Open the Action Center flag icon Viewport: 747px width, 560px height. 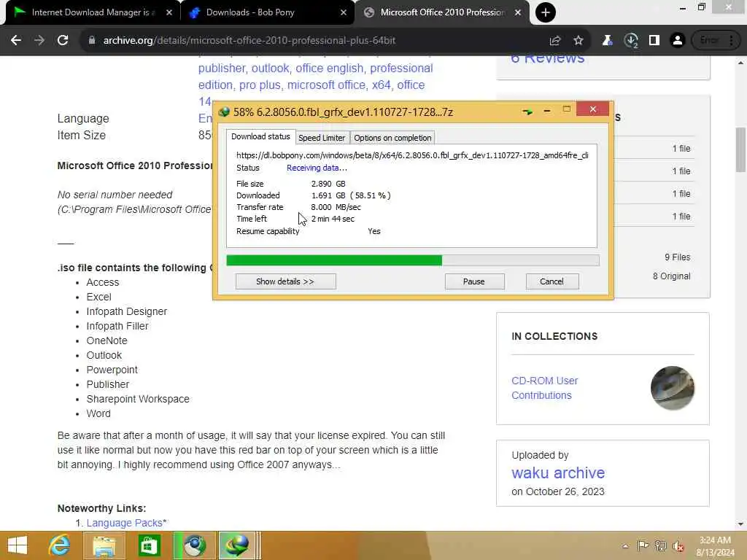[642, 545]
